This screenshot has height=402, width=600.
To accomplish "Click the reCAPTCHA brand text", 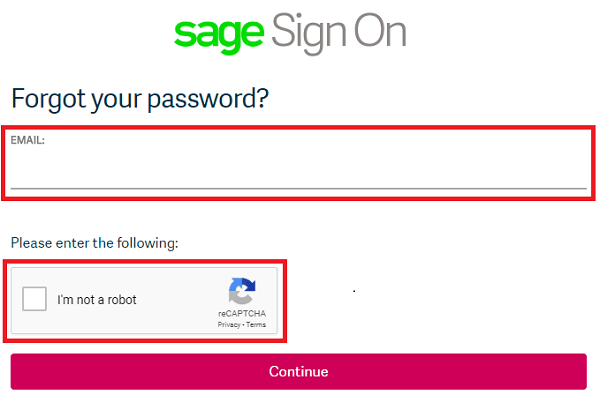I will (x=242, y=314).
